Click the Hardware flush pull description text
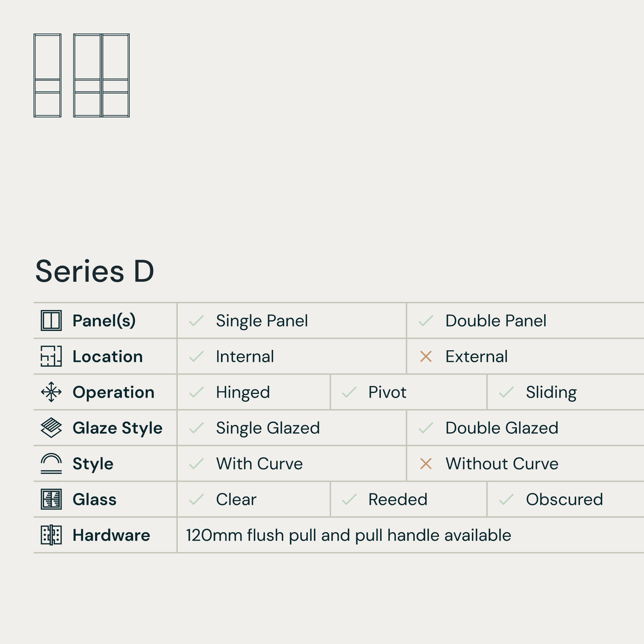 348,535
